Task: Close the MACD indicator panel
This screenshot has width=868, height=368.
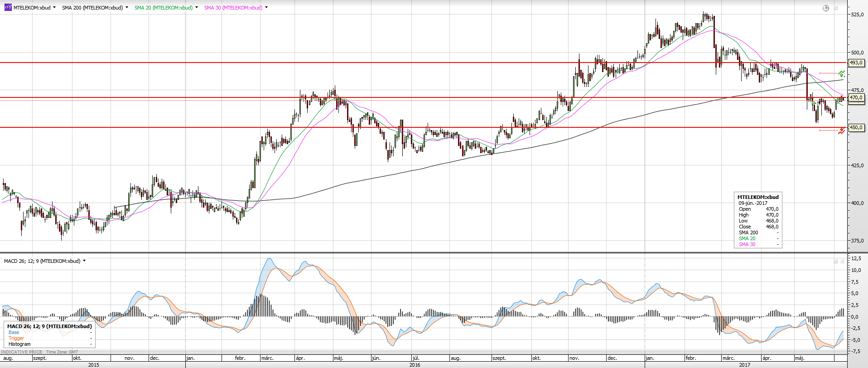Action: [843, 261]
